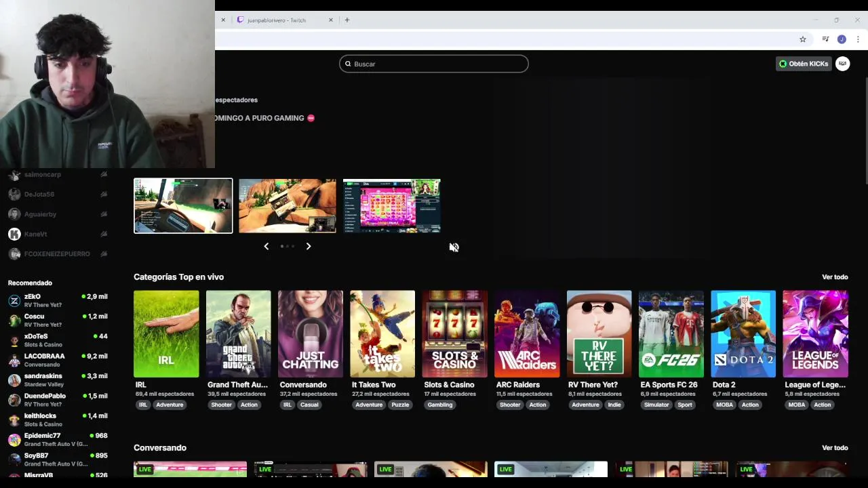This screenshot has height=488, width=868.
Task: Open the League of Legends category cover
Action: pos(815,334)
